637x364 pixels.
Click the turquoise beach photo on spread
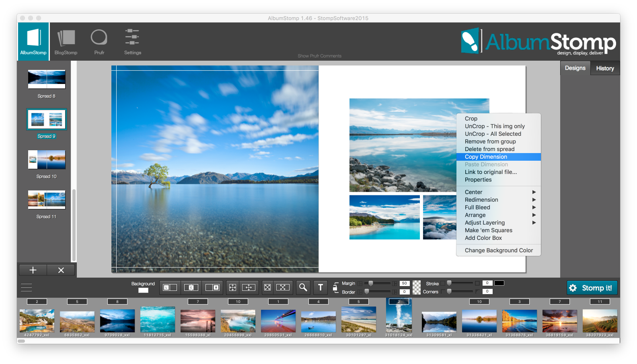384,217
